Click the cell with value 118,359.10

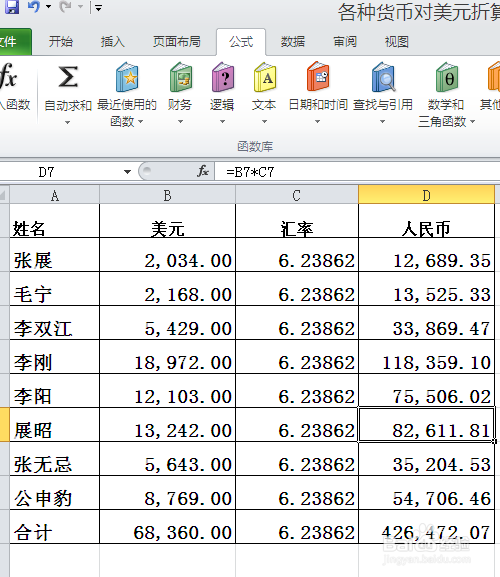pos(426,357)
